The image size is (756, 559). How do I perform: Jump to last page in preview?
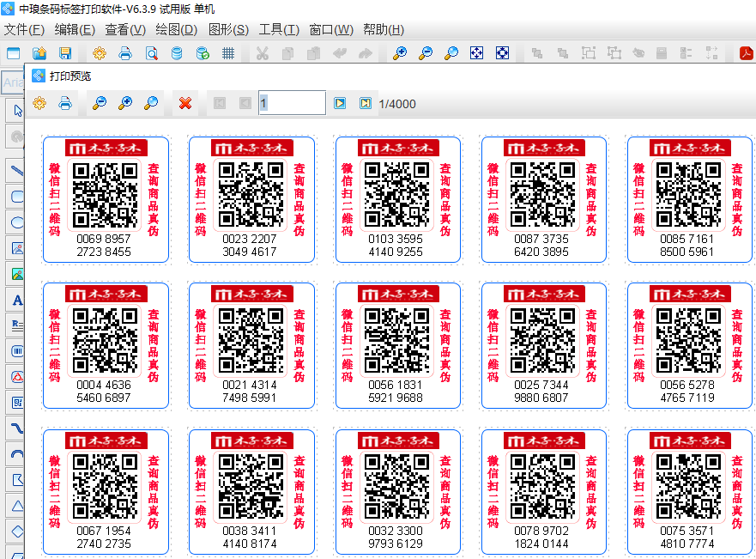point(366,104)
